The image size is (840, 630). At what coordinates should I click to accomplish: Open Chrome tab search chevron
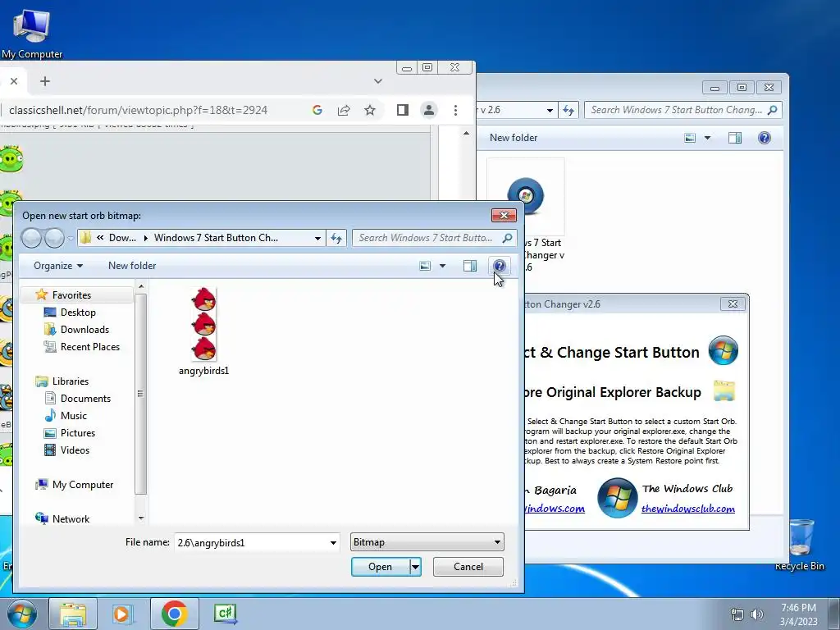(378, 81)
